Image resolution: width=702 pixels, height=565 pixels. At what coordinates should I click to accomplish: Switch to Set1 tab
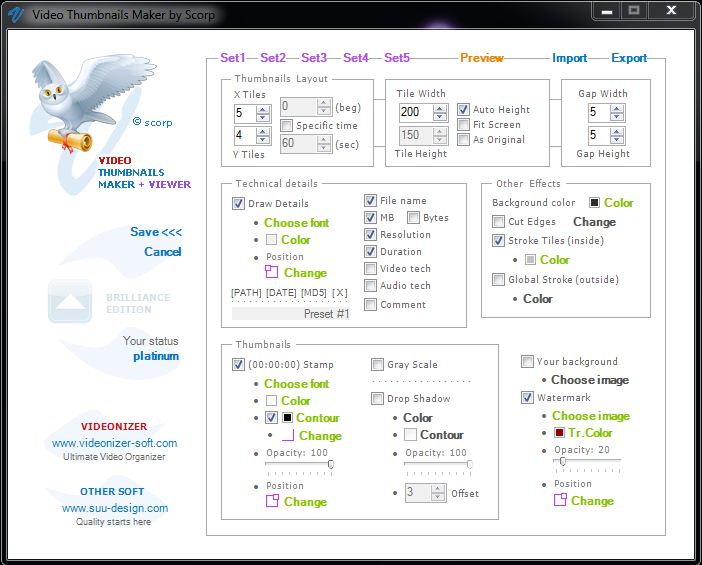pyautogui.click(x=233, y=58)
